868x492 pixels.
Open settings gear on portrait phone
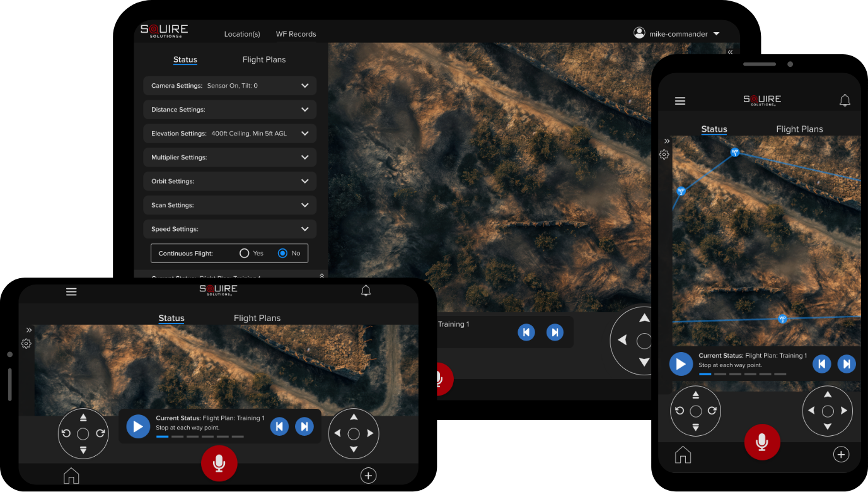tap(664, 155)
